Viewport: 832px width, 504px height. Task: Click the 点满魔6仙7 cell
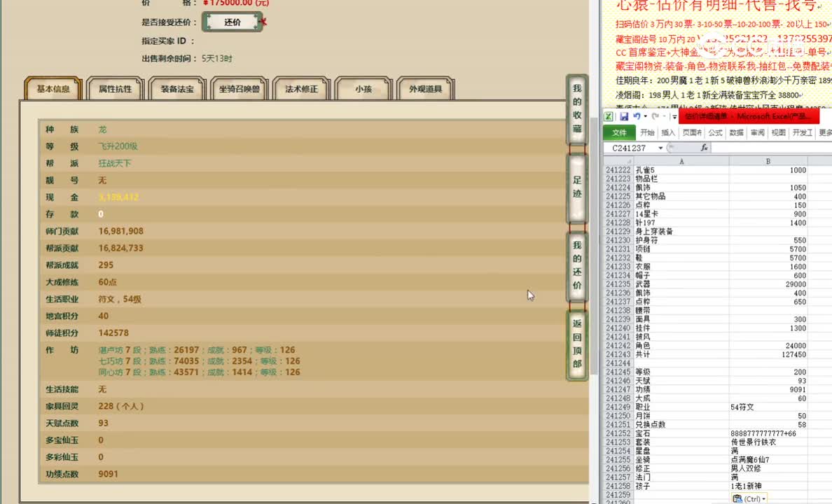click(x=768, y=460)
